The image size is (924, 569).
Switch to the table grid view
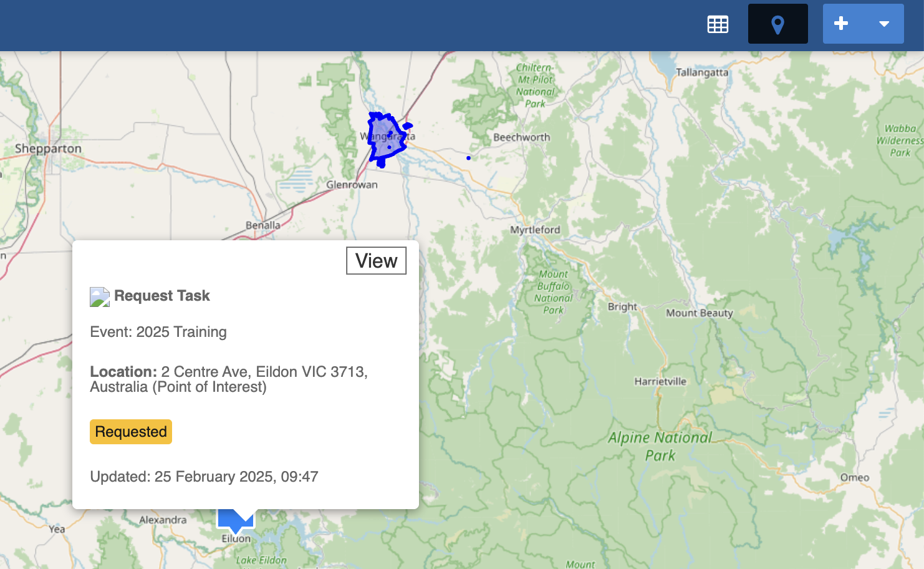point(718,24)
